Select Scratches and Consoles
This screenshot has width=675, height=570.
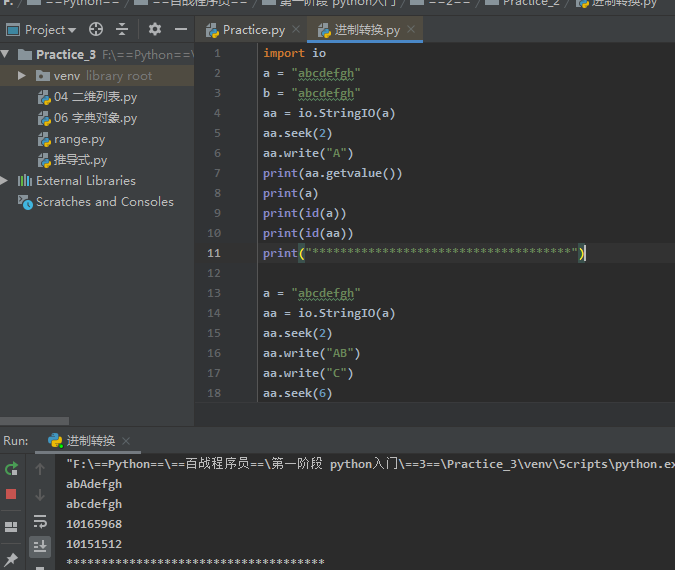105,201
